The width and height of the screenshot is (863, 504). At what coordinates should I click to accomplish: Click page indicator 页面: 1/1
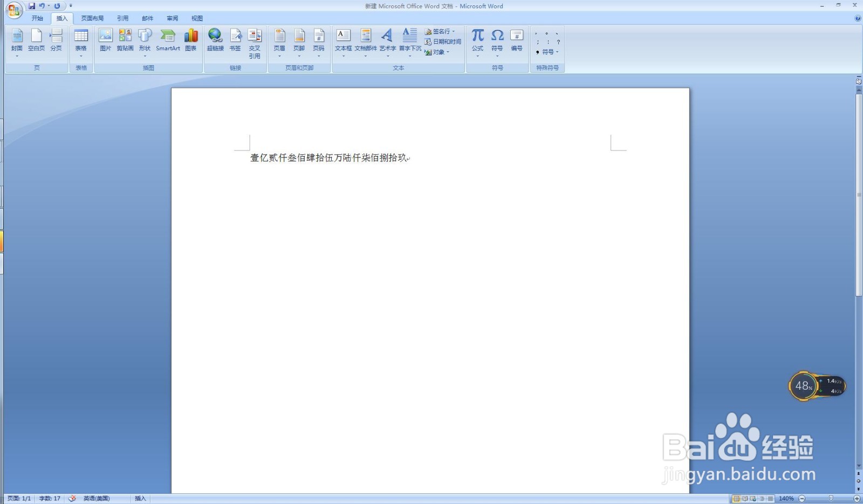(x=19, y=499)
